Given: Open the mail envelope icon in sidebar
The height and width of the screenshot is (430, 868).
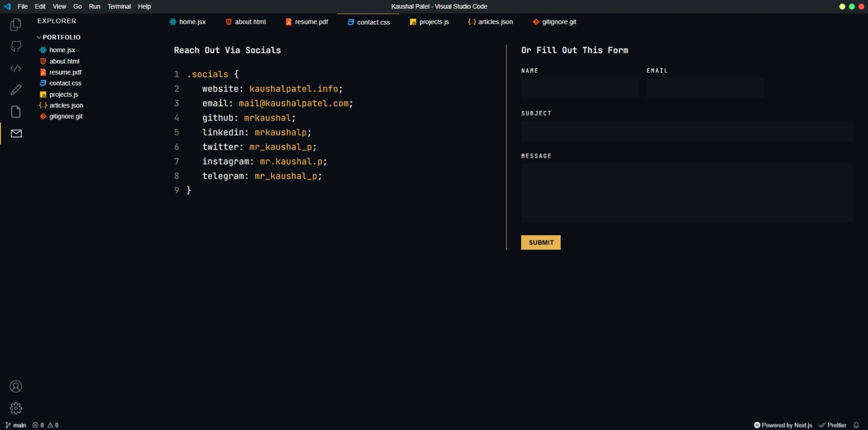Looking at the screenshot, I should coord(16,133).
